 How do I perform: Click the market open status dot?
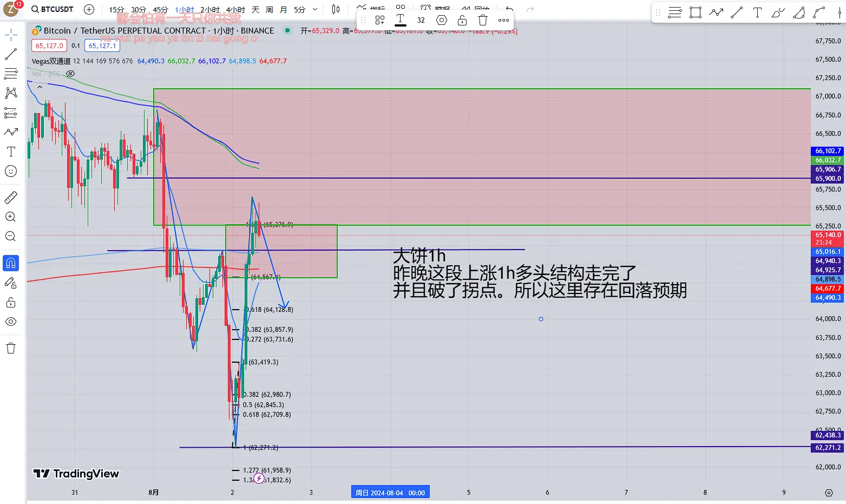click(287, 31)
